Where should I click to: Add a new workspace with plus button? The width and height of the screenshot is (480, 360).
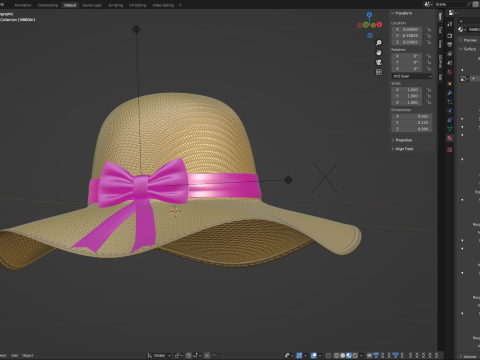(x=180, y=5)
